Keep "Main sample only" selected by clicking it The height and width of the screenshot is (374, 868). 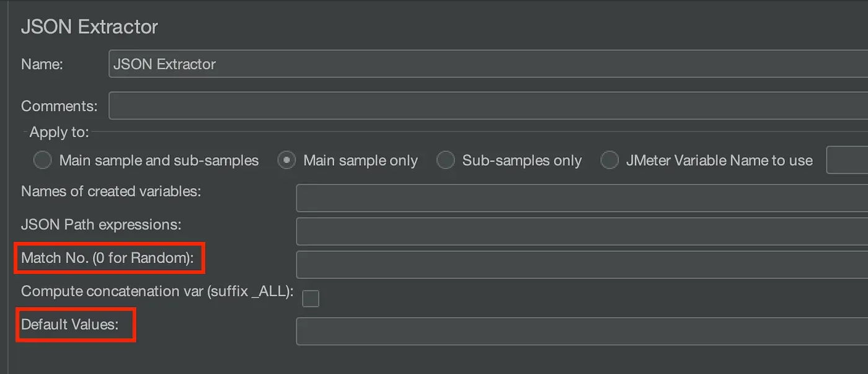286,160
